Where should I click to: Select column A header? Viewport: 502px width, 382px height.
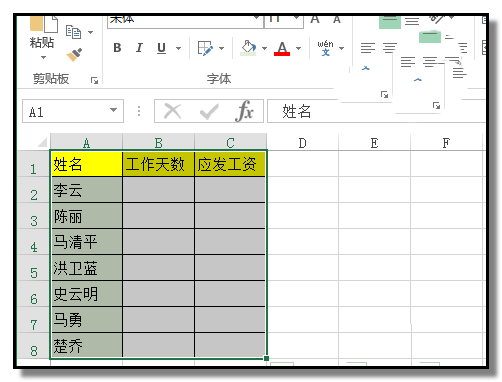[86, 143]
